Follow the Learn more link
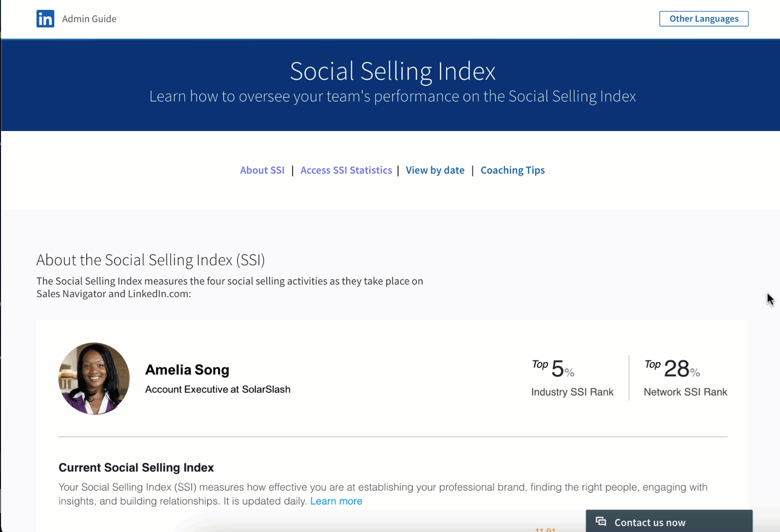This screenshot has width=780, height=532. (336, 501)
